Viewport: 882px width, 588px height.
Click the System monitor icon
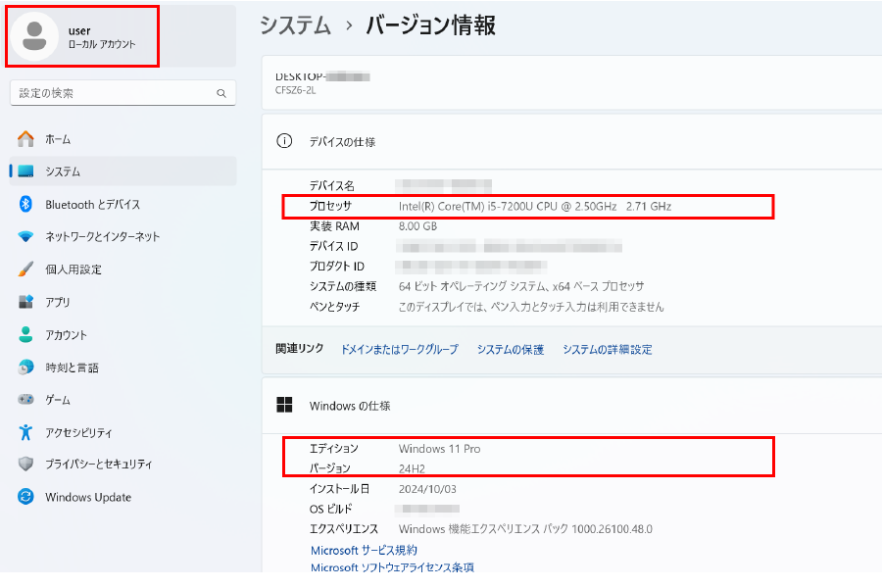(x=25, y=171)
